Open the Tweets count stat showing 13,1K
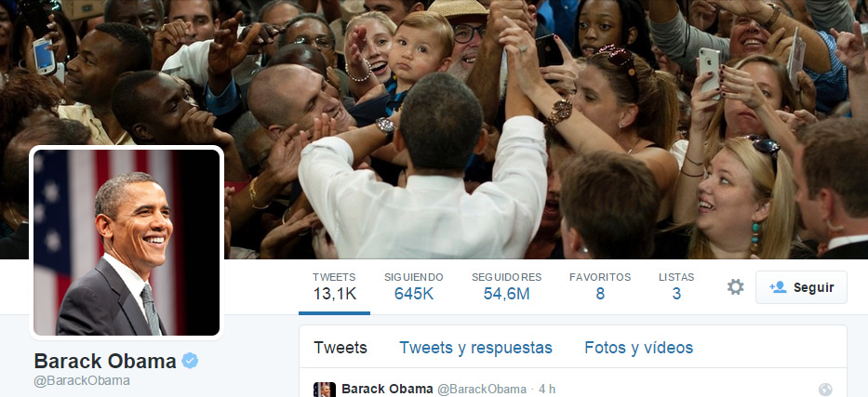868x397 pixels. (x=334, y=286)
